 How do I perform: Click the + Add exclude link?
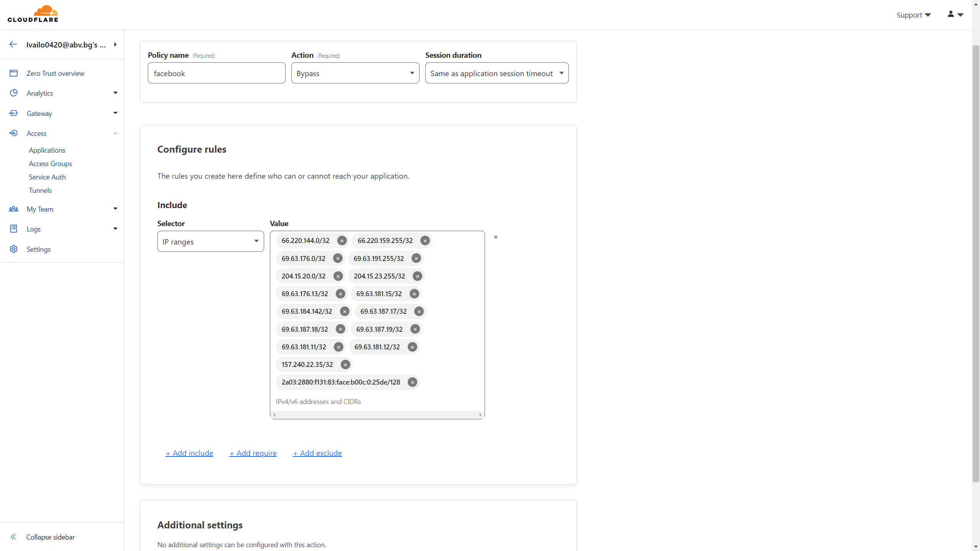point(317,453)
